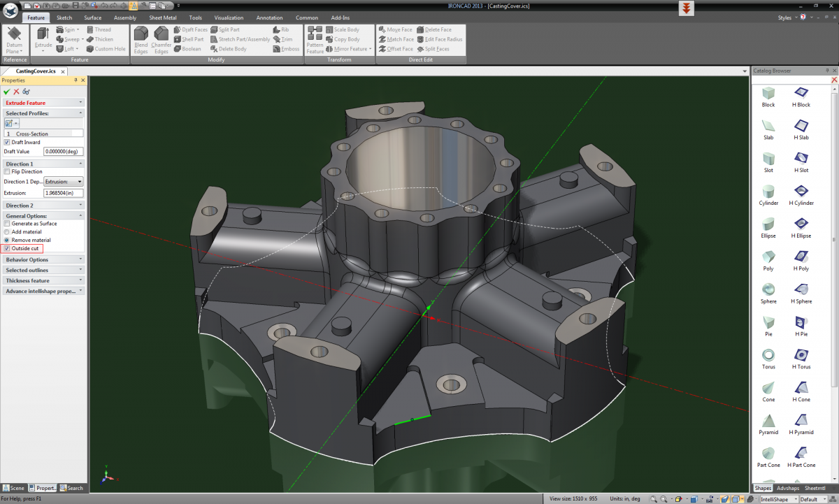
Task: Select the Add material radio button
Action: pyautogui.click(x=7, y=231)
